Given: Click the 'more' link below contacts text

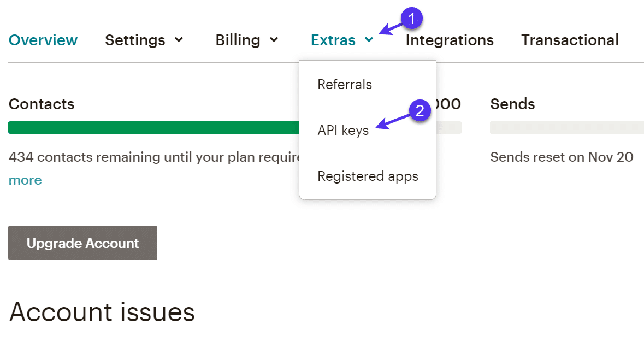Looking at the screenshot, I should click(25, 180).
